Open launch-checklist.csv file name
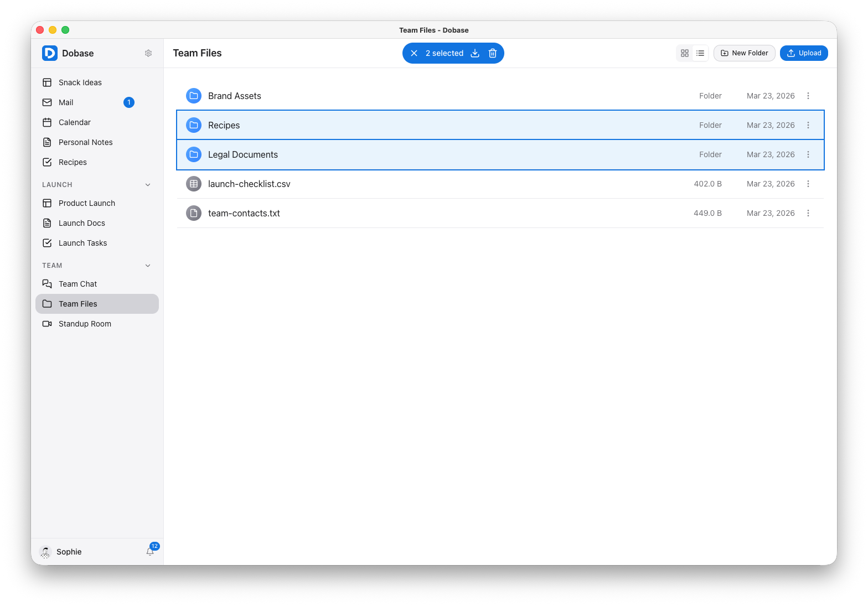The image size is (868, 606). pyautogui.click(x=249, y=184)
